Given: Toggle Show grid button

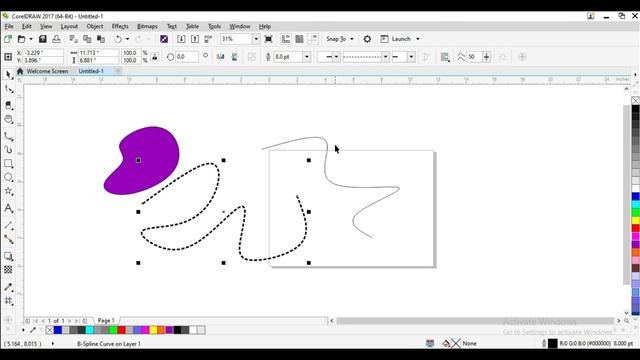Looking at the screenshot, I should point(299,39).
